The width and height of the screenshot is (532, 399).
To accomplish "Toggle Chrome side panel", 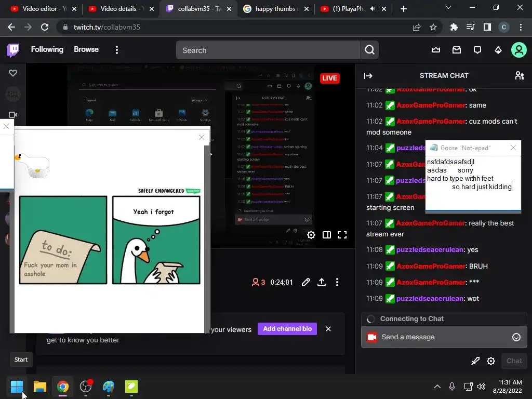I will (x=487, y=27).
